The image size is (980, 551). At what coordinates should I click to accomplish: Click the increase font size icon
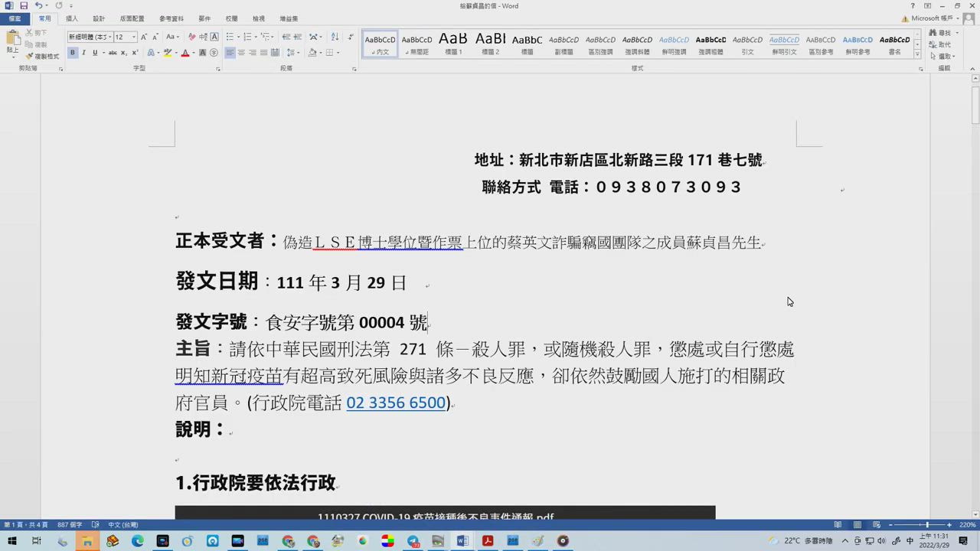(144, 37)
